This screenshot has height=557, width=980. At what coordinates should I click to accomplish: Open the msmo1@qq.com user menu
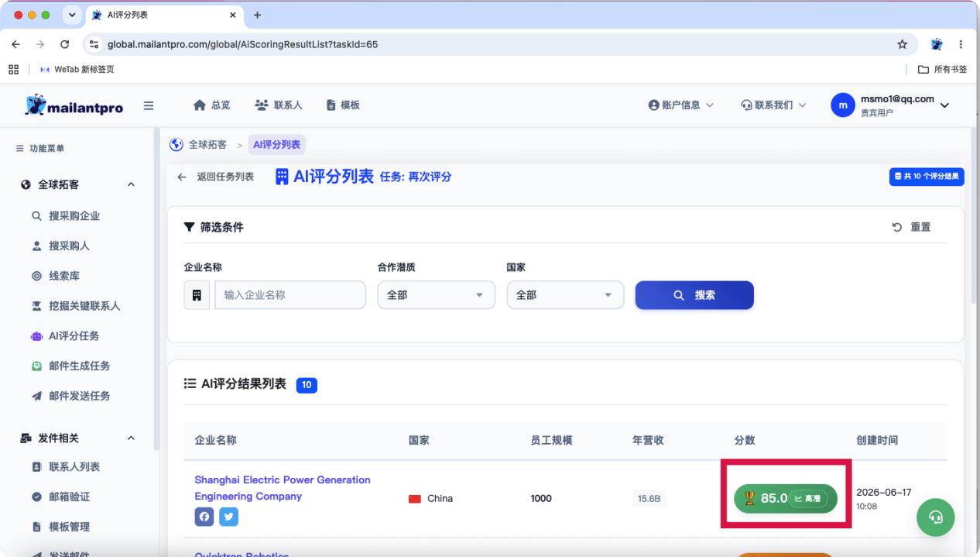pyautogui.click(x=889, y=105)
